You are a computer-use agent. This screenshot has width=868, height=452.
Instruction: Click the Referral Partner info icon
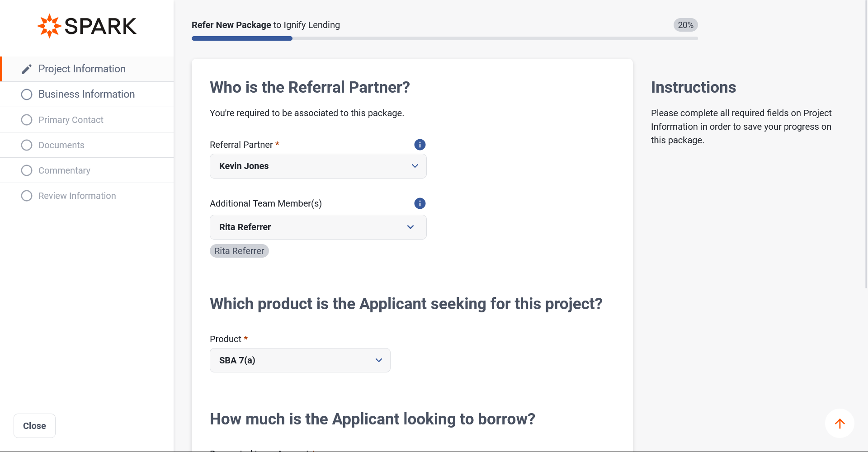[420, 145]
